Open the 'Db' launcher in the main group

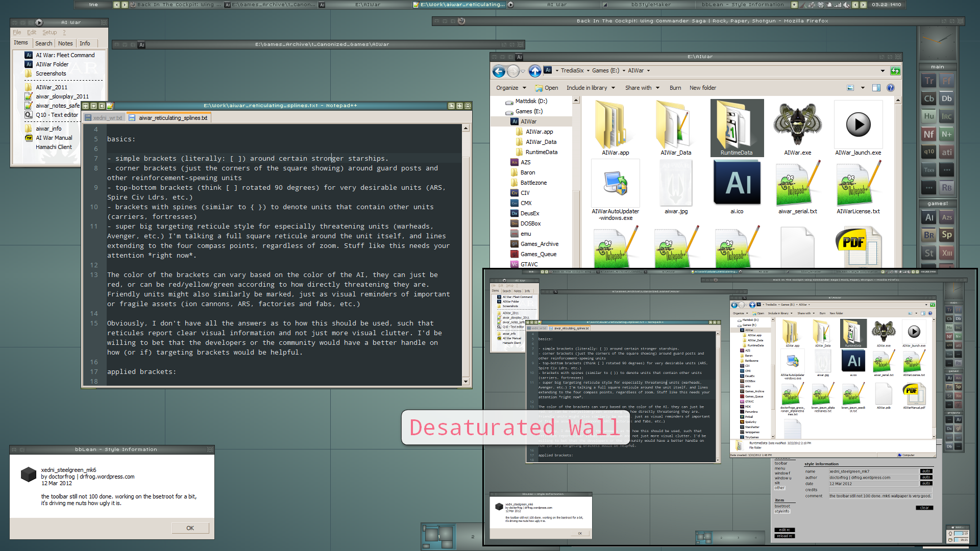[947, 99]
